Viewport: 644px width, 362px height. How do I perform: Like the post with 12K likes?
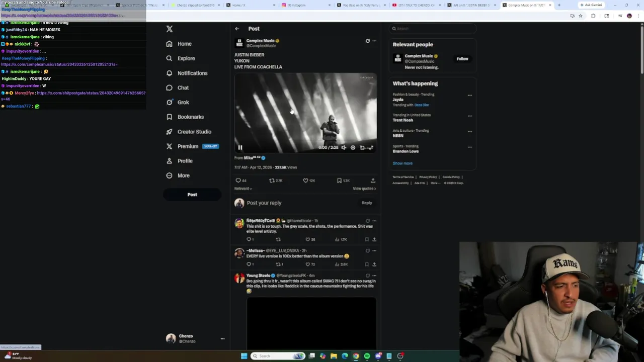[309, 180]
